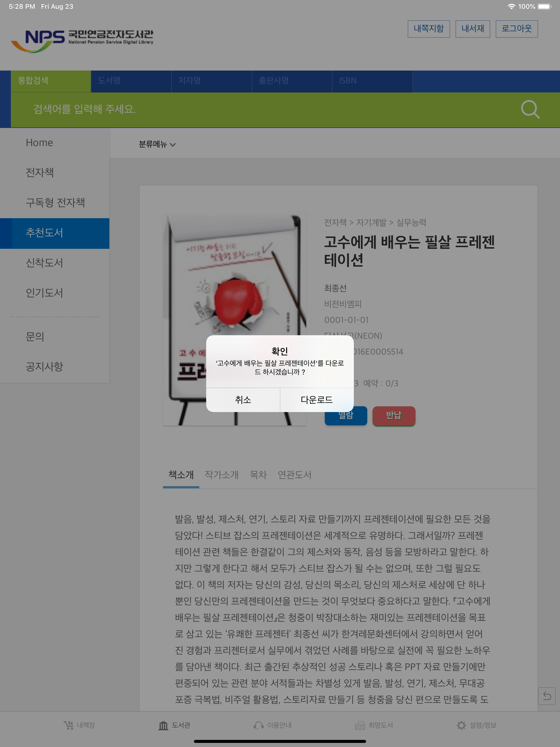560x747 pixels.
Task: Select the ISBN search tab
Action: 372,81
